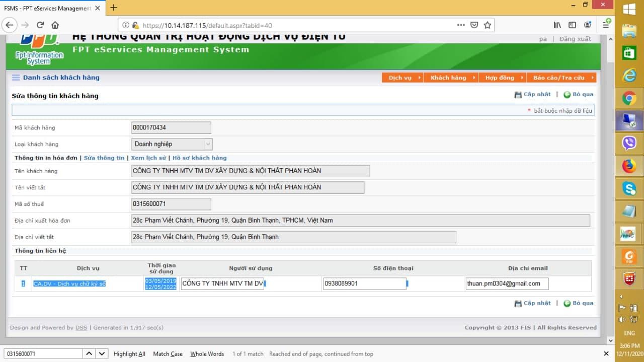Click the Địa chỉ xuất hóa đơn field
Screen dimensions: 644x362
pyautogui.click(x=360, y=221)
